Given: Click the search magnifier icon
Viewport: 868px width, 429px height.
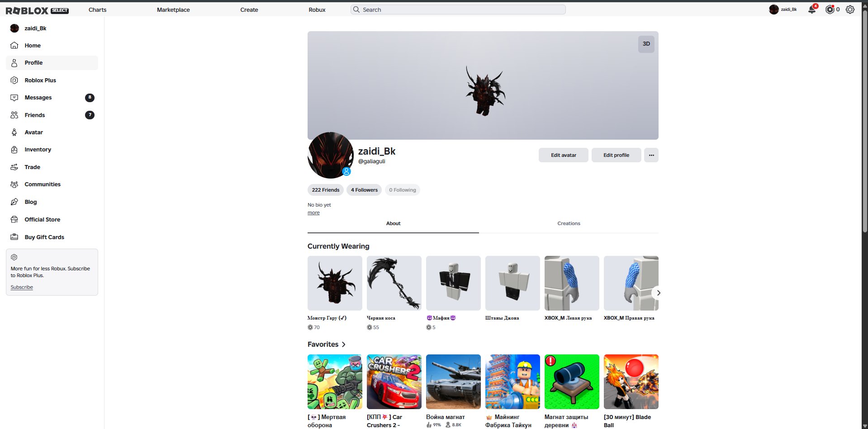Looking at the screenshot, I should [x=356, y=9].
